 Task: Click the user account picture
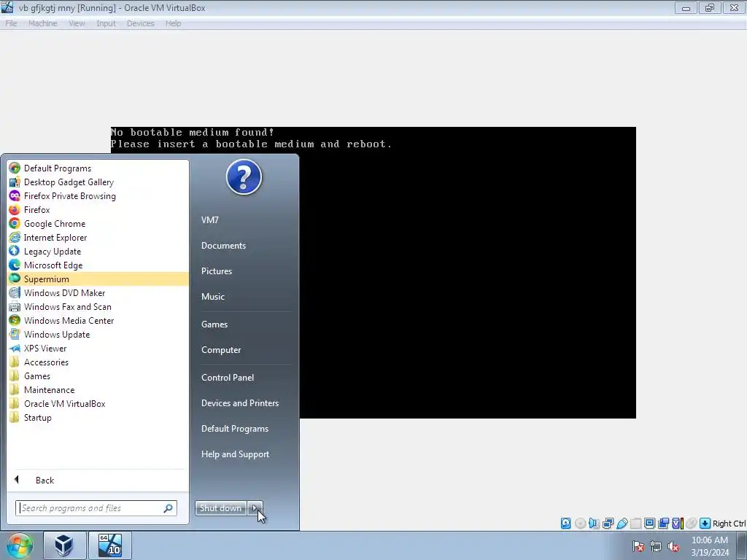[x=244, y=177]
